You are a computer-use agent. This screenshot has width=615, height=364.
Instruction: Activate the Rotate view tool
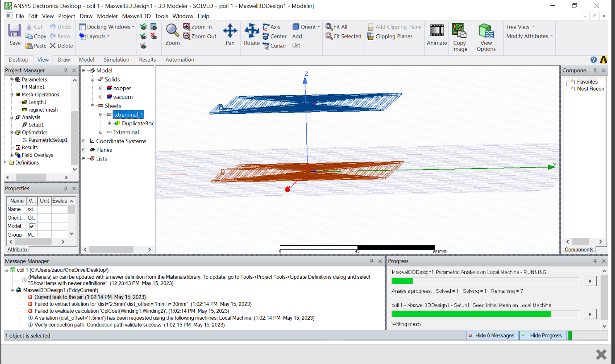coord(252,31)
